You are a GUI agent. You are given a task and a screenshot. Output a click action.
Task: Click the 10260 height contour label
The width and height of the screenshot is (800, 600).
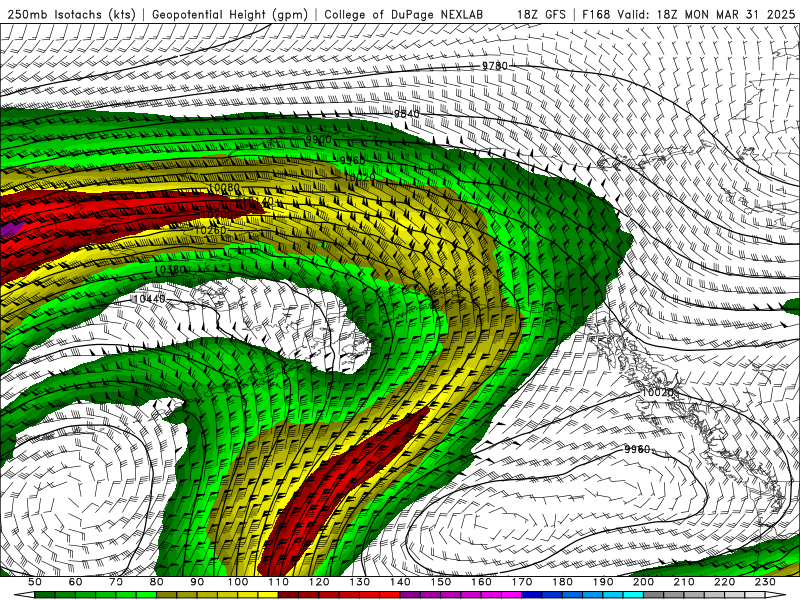[x=210, y=230]
